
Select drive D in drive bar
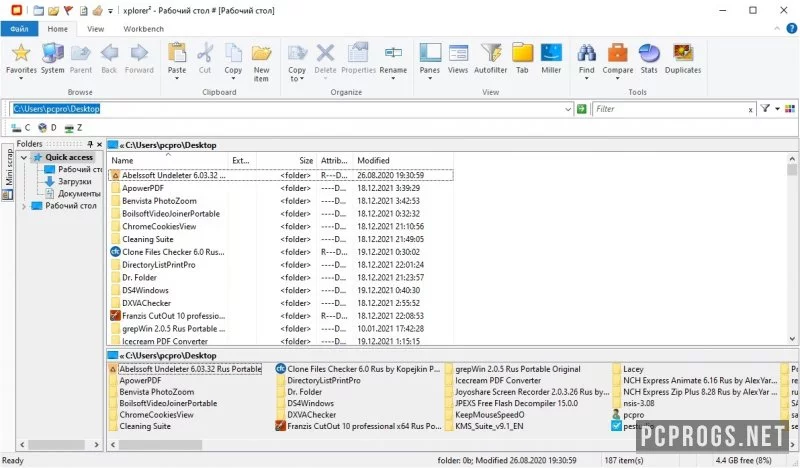pos(47,128)
